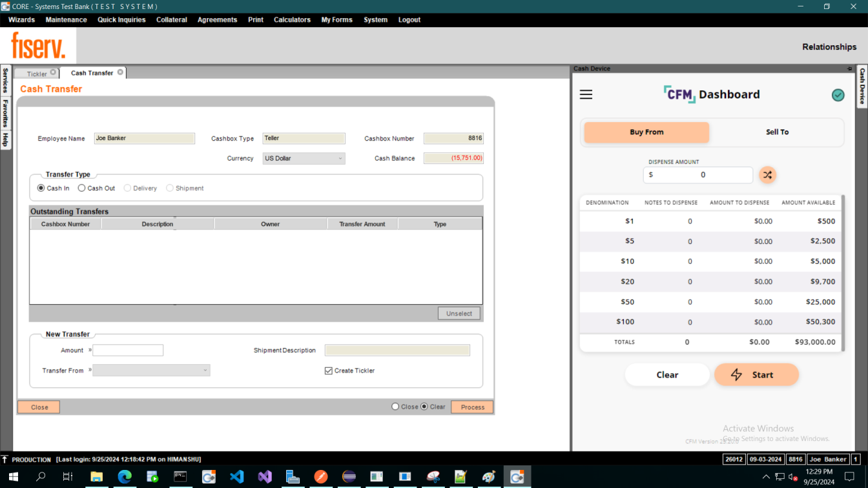Open Task View from the taskbar
This screenshot has height=488, width=868.
[68, 477]
